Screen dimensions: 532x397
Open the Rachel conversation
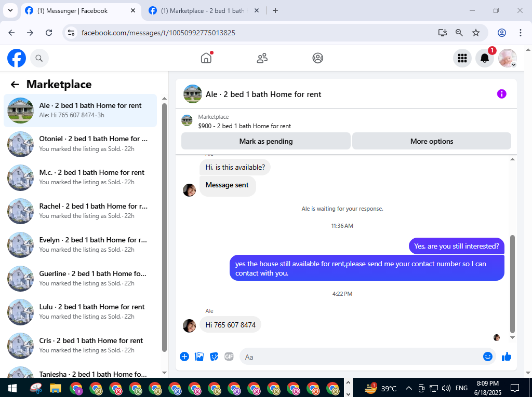(x=81, y=211)
